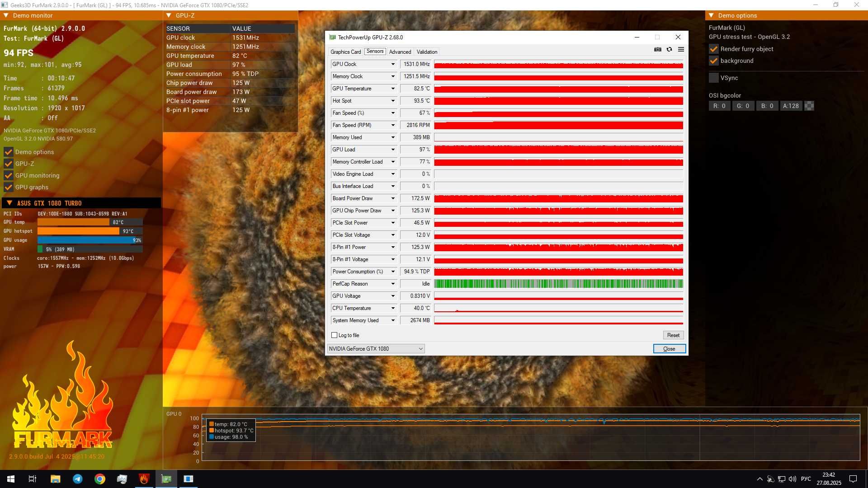Click the GPU-Z refresh icon
868x488 pixels.
(669, 50)
